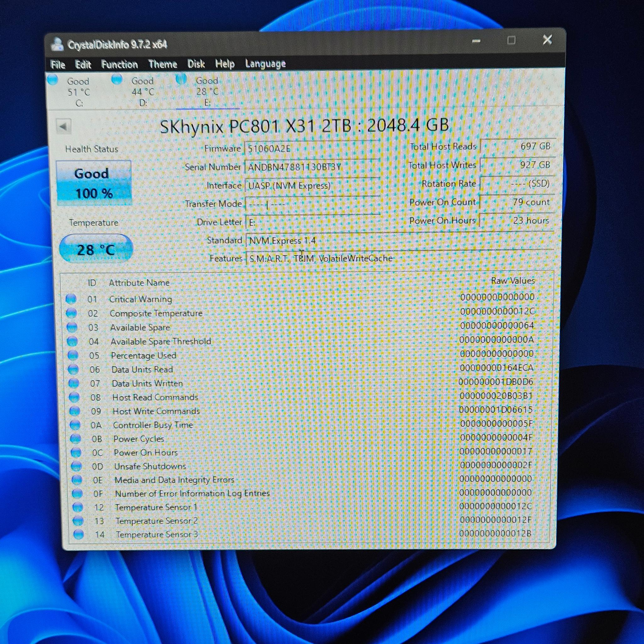Open the Language menu
644x644 pixels.
click(265, 63)
